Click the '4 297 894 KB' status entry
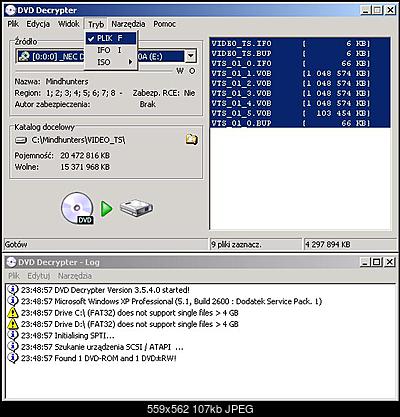This screenshot has width=400, height=417. pos(328,245)
